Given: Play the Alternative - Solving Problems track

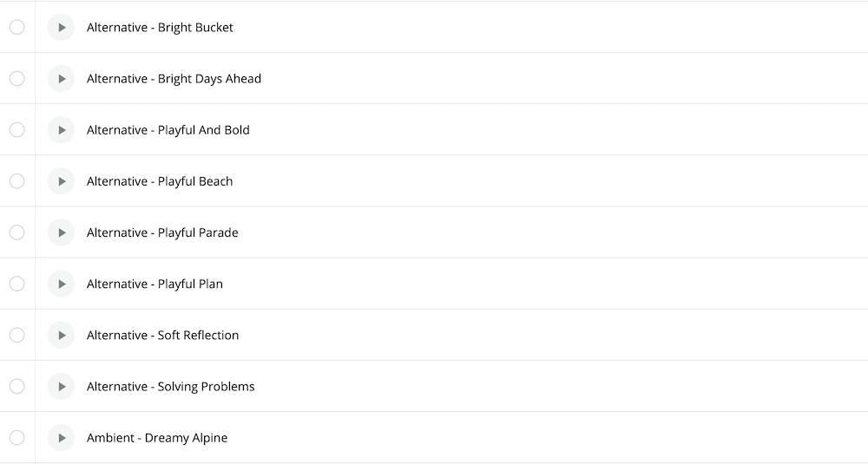Looking at the screenshot, I should pyautogui.click(x=61, y=386).
